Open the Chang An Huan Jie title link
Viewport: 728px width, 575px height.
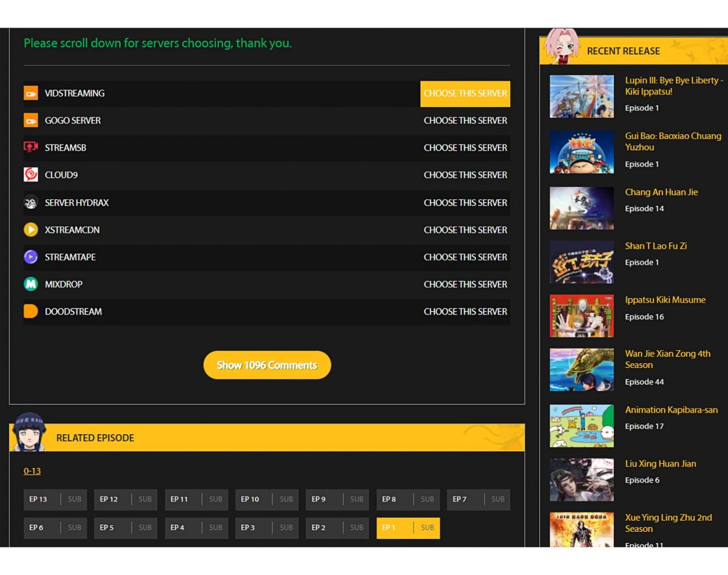[x=661, y=192]
